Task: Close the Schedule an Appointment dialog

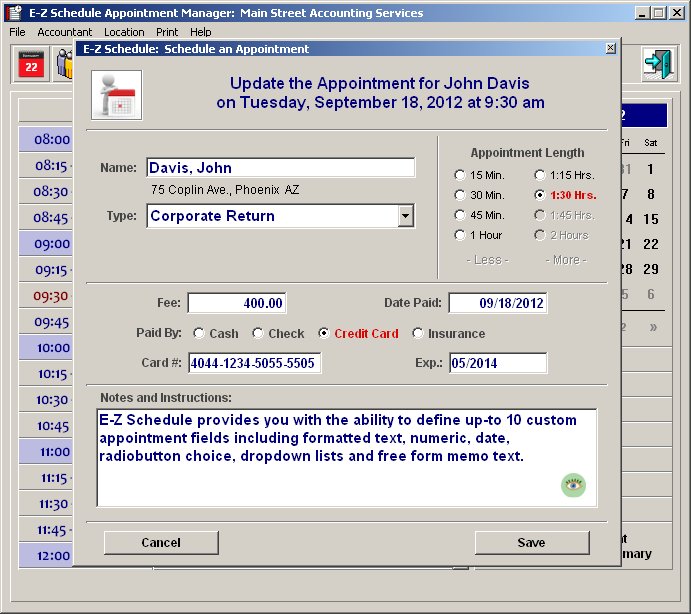Action: click(x=611, y=49)
